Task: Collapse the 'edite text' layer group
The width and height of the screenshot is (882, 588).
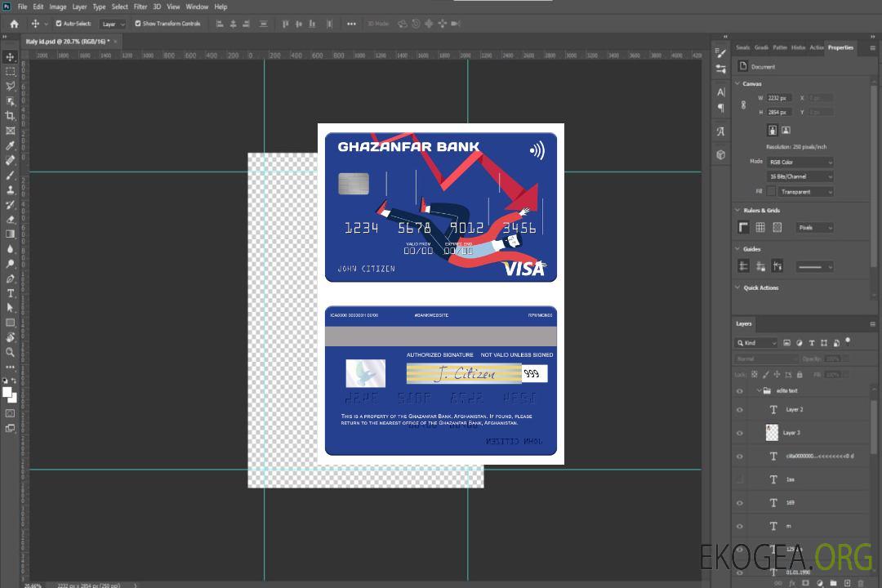Action: click(759, 390)
